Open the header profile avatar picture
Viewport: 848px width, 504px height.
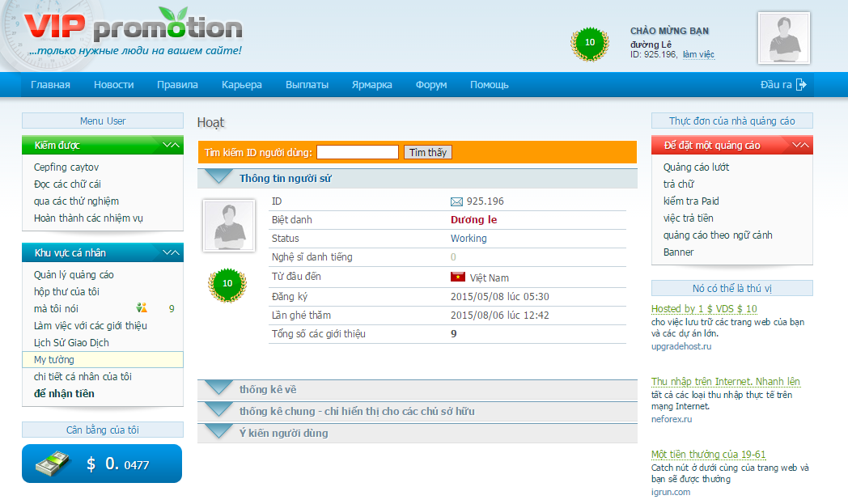tap(783, 38)
